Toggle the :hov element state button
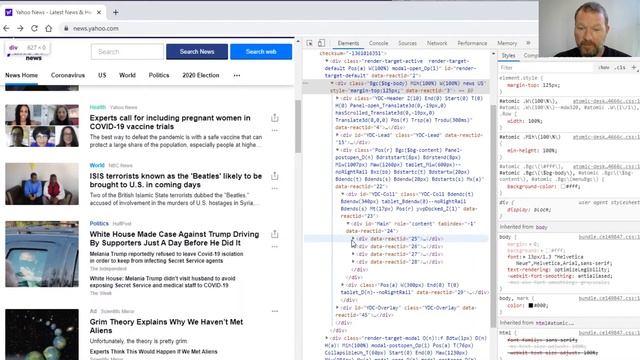This screenshot has width=640, height=360. pyautogui.click(x=604, y=68)
